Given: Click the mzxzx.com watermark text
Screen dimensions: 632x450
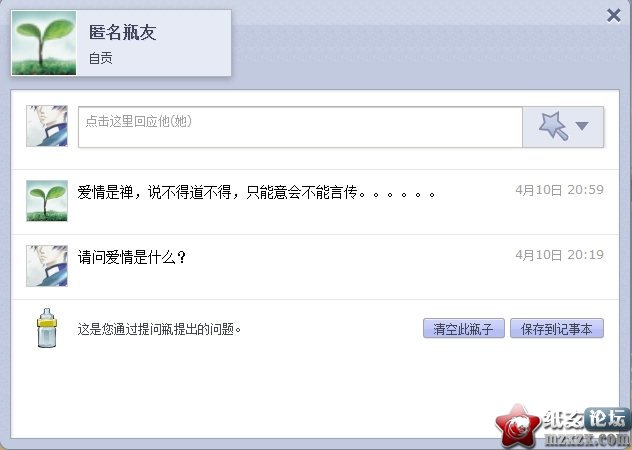Looking at the screenshot, I should tap(586, 439).
